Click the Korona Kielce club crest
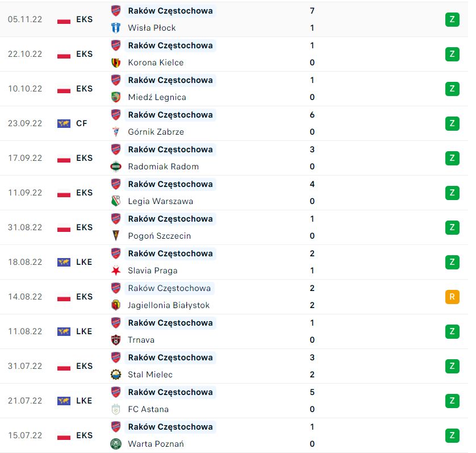Viewport: 476px width, 453px height. [116, 63]
